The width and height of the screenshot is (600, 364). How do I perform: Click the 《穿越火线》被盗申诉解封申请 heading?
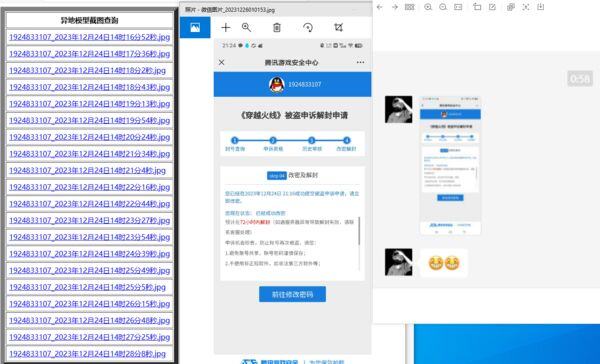293,115
